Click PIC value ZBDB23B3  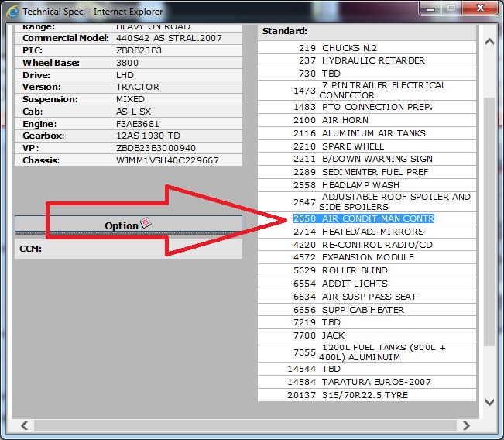coord(139,50)
